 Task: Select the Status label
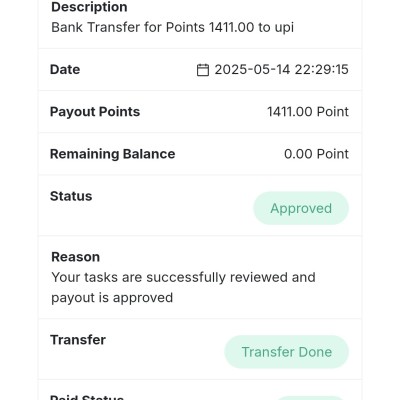coord(71,196)
